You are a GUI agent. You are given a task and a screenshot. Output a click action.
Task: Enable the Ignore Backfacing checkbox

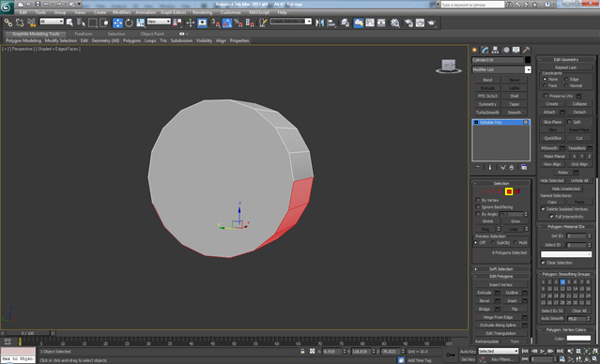point(478,207)
